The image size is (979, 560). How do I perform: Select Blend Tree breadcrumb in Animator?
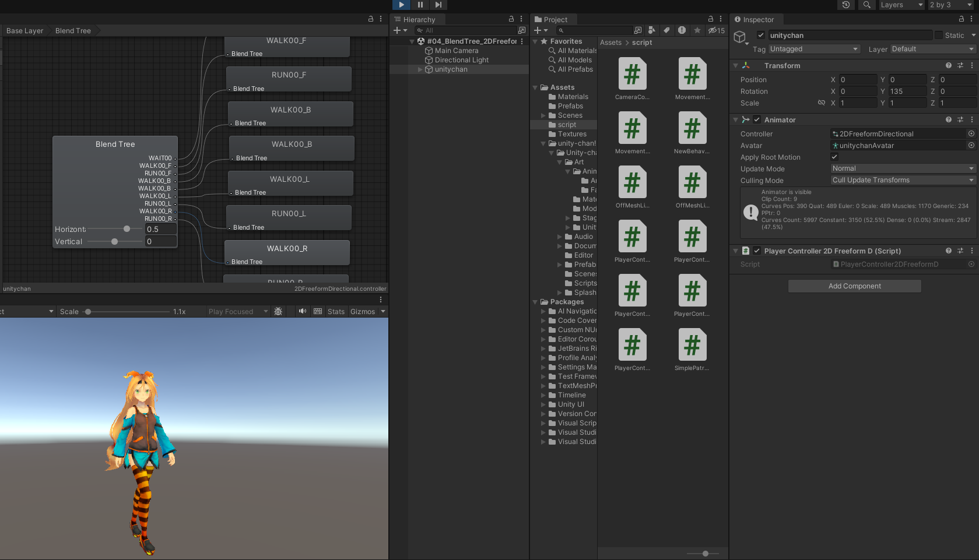pyautogui.click(x=73, y=31)
